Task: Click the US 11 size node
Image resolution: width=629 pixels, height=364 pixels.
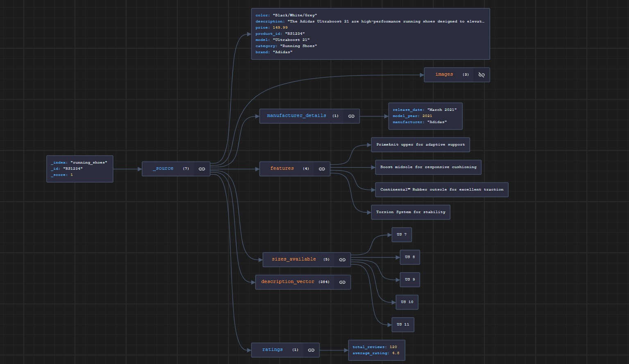Action: (x=403, y=325)
